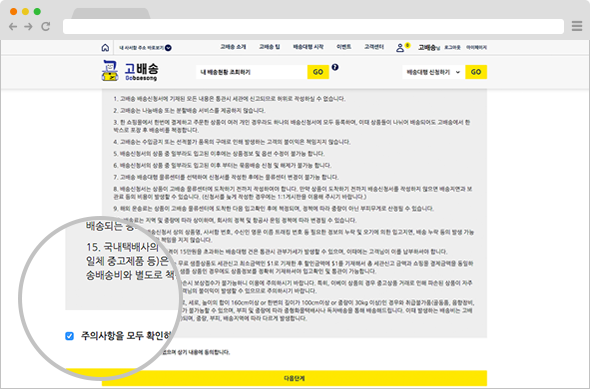Click GO button beside shipping status search
Screen dimensions: 590x389
pyautogui.click(x=318, y=72)
